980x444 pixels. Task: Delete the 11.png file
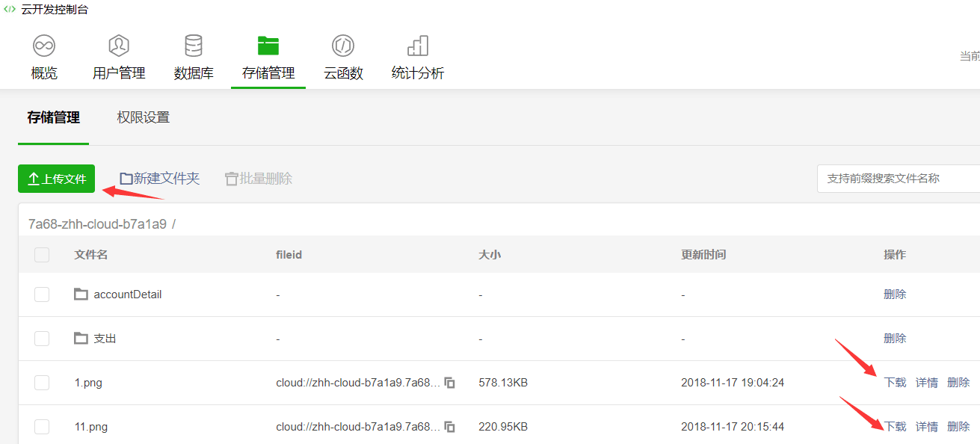pos(958,427)
